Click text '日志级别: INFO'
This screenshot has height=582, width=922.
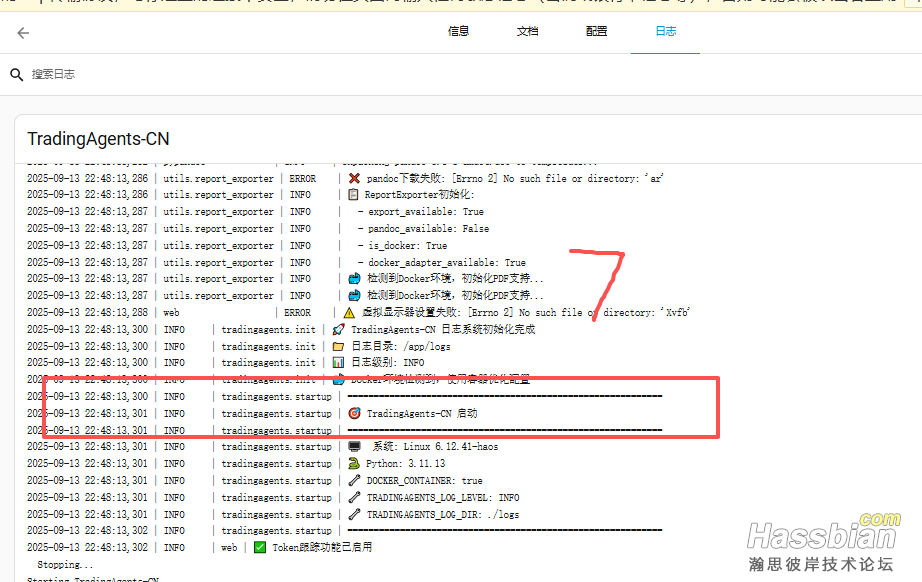(x=387, y=363)
